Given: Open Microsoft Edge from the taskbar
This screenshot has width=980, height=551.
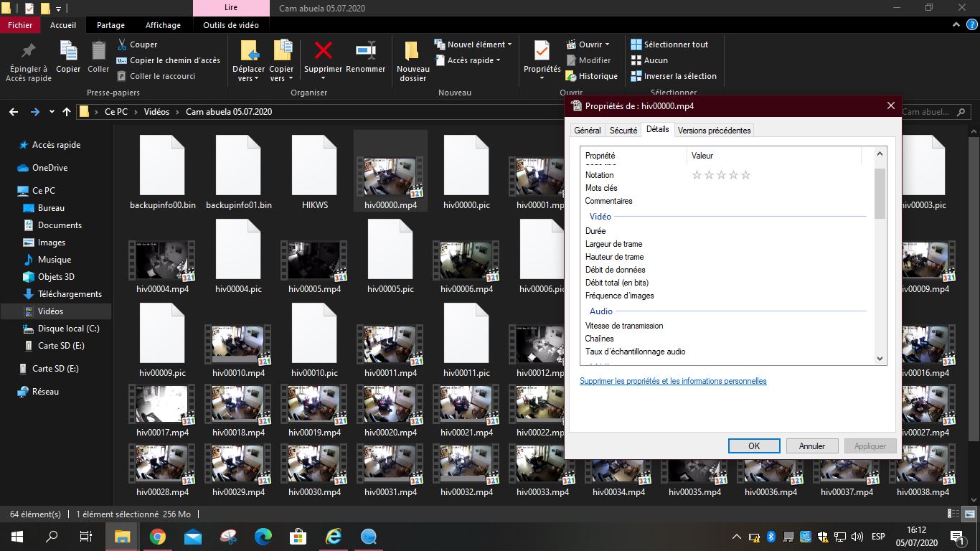Looking at the screenshot, I should pyautogui.click(x=263, y=537).
